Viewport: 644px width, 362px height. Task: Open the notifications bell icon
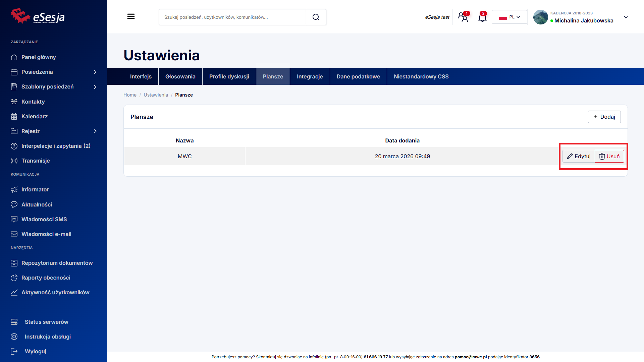(x=482, y=17)
